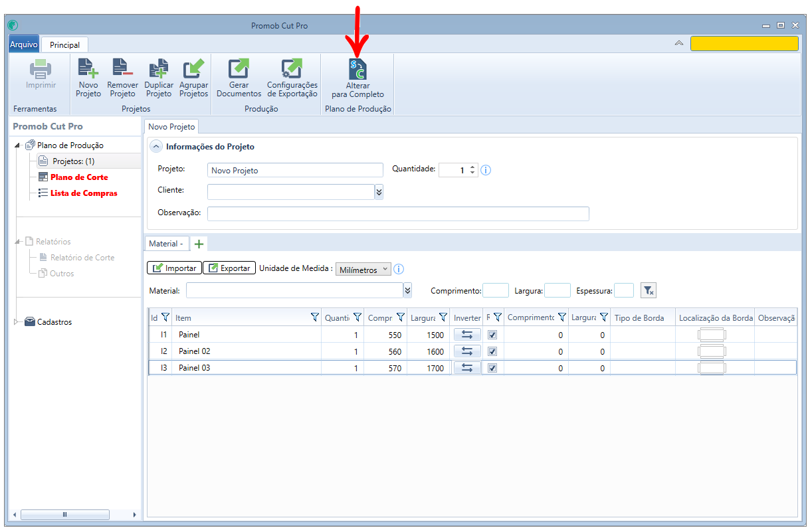Collapse the Plano de Produção tree node

click(x=17, y=145)
